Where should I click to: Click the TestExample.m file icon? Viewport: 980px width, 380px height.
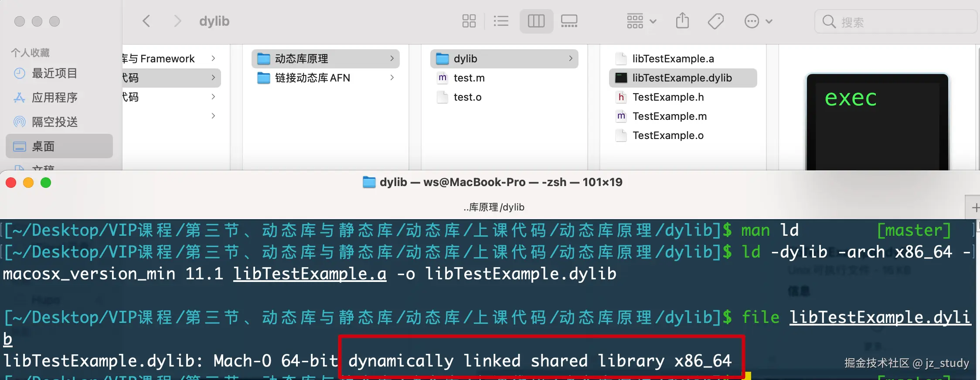click(621, 116)
